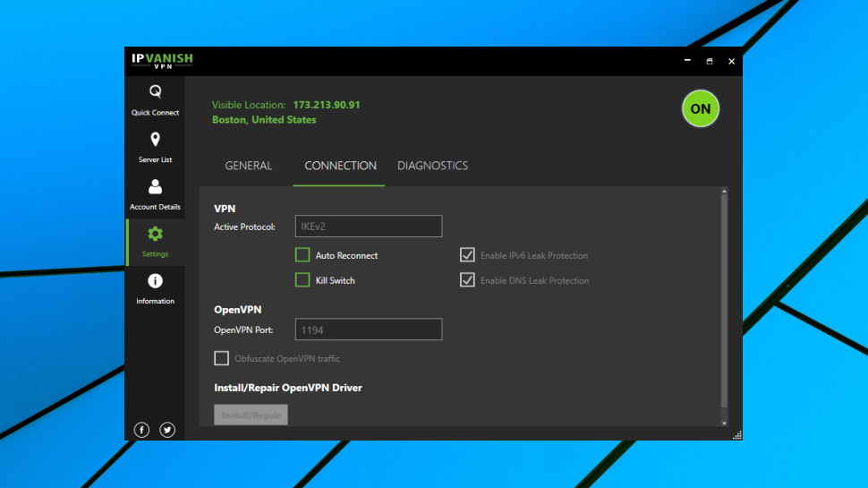This screenshot has height=488, width=868.
Task: Click the scrollbar up arrow
Action: coord(724,191)
